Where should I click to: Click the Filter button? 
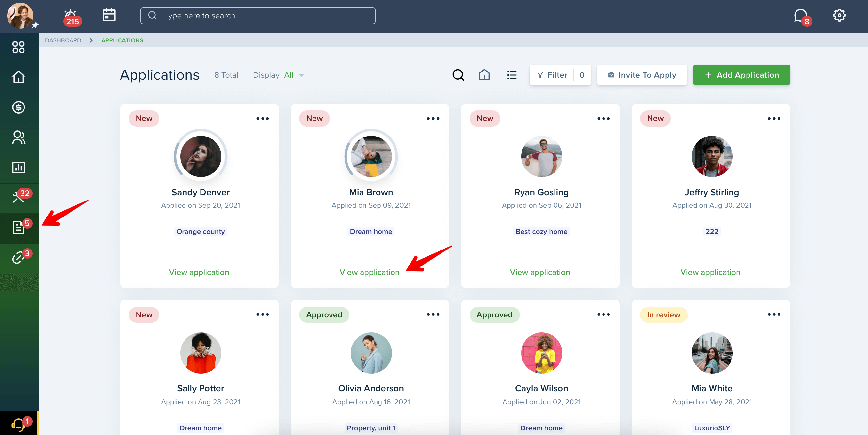click(x=560, y=75)
